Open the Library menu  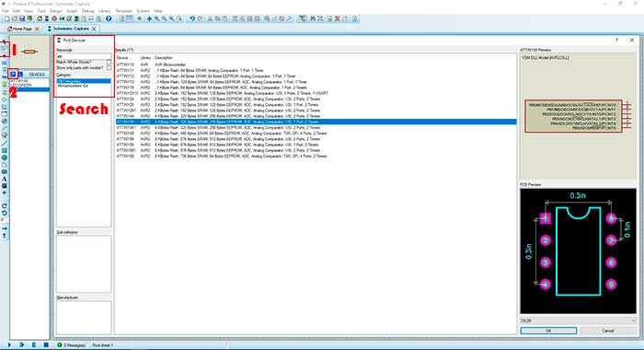(x=104, y=11)
